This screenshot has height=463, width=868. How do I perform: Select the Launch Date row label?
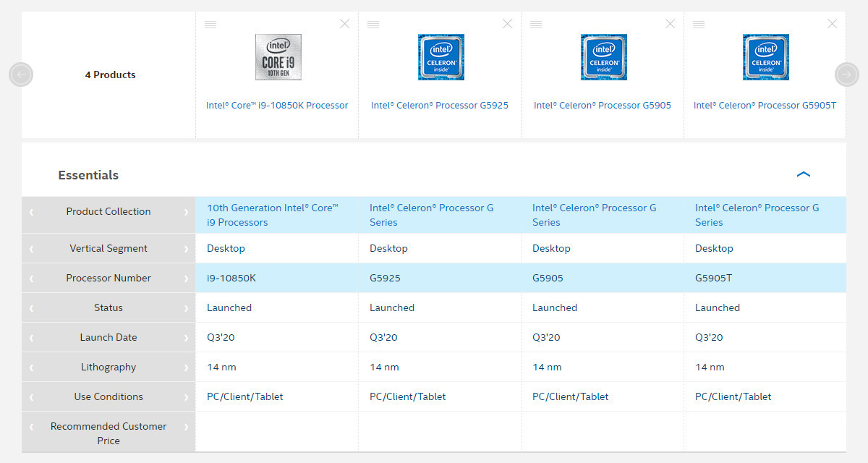[x=109, y=337]
